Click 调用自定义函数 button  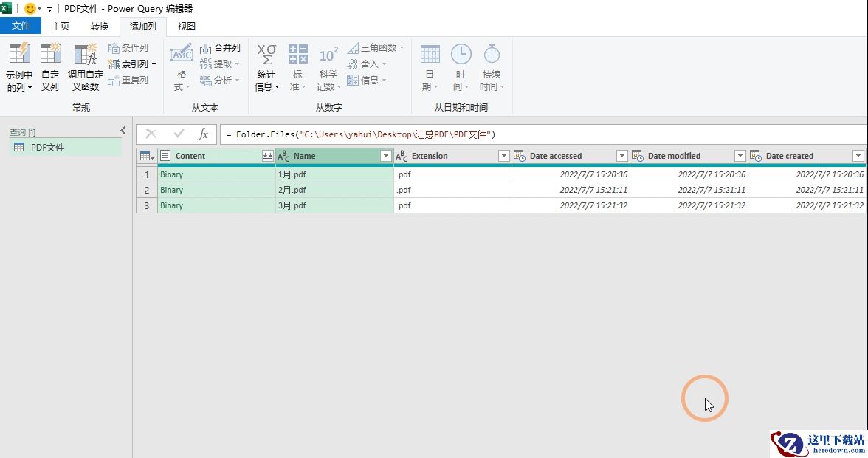[86, 67]
